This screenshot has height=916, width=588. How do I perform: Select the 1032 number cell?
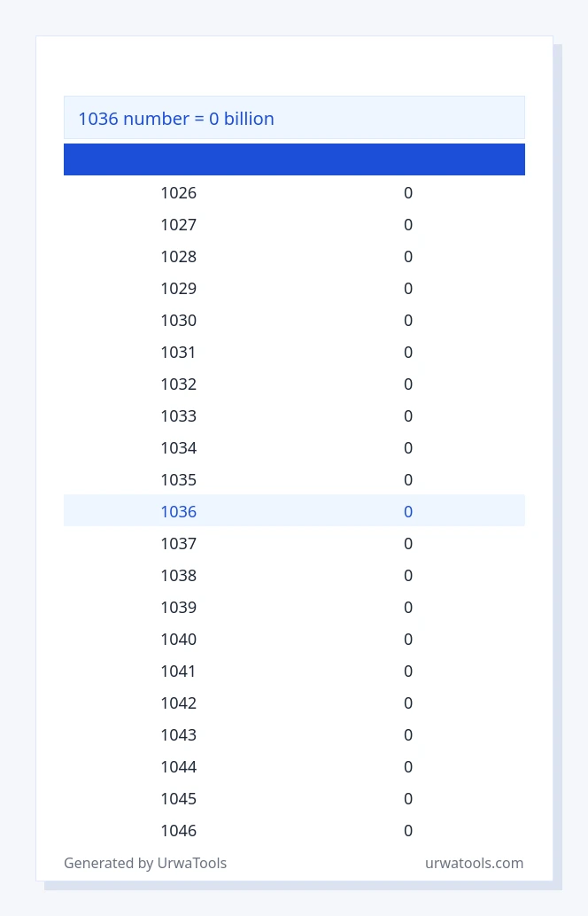[179, 384]
